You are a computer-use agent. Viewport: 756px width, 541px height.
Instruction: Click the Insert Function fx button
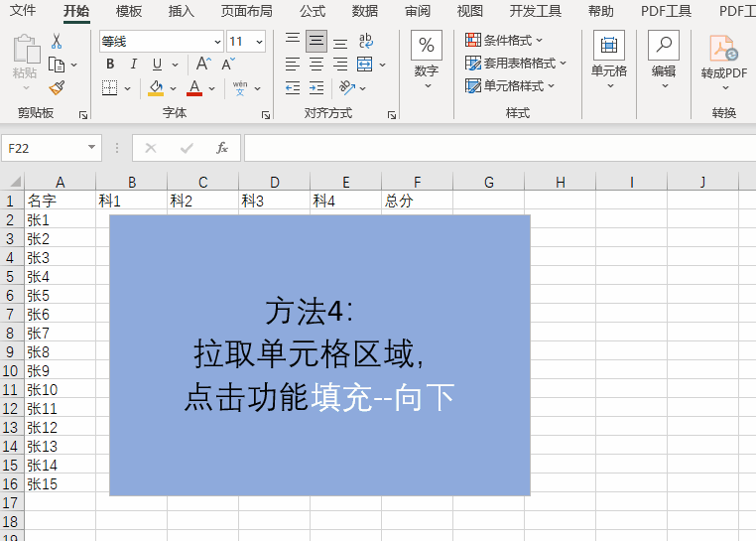tap(222, 148)
